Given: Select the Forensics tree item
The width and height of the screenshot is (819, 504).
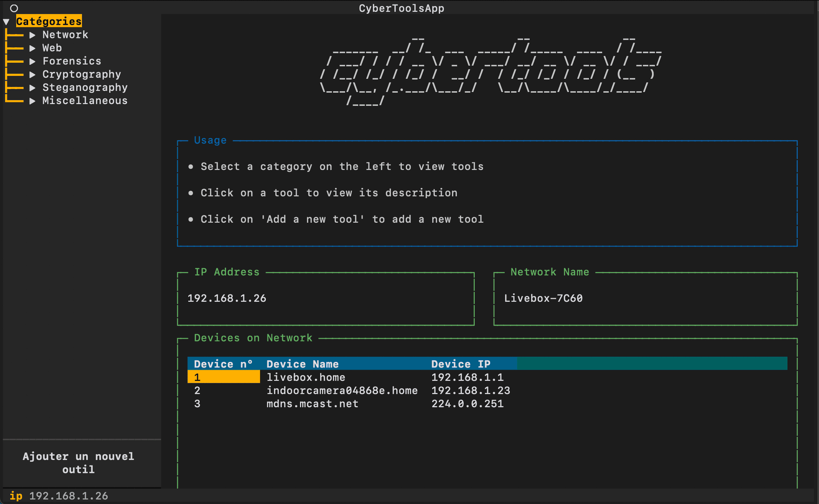Looking at the screenshot, I should (x=72, y=61).
